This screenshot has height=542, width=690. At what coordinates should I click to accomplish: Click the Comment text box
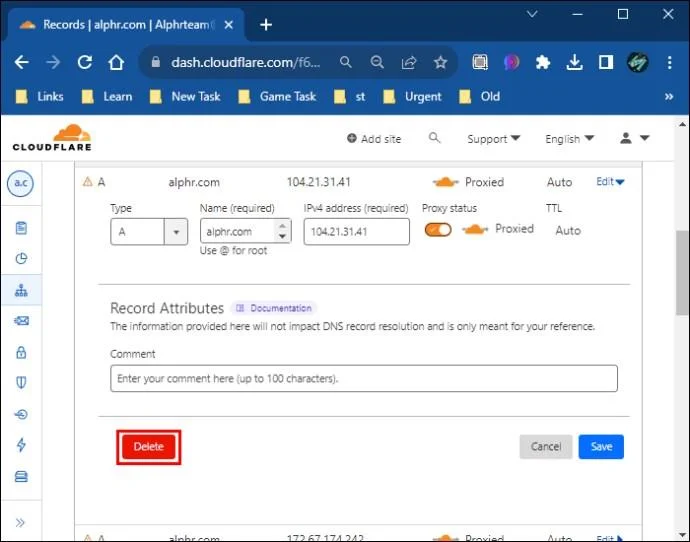pyautogui.click(x=364, y=378)
